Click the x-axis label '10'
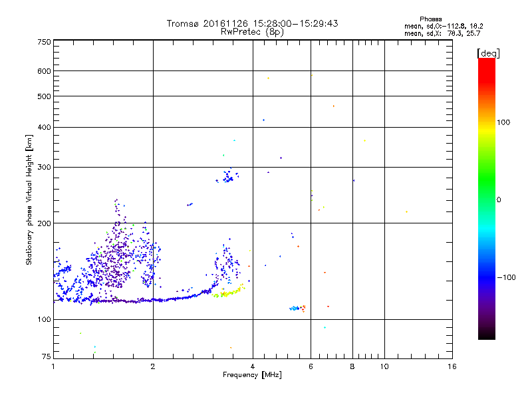The height and width of the screenshot is (399, 532). point(384,366)
